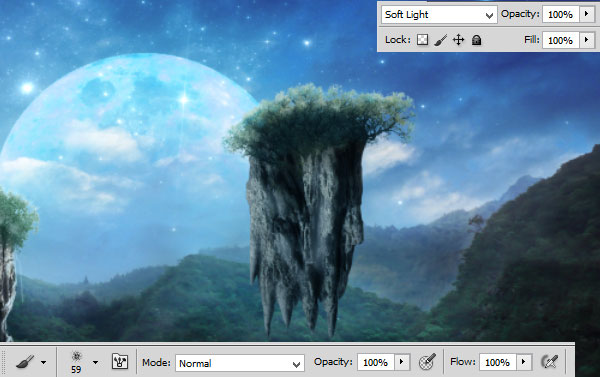Enable airbrush mode icon
The width and height of the screenshot is (600, 377).
[x=550, y=361]
